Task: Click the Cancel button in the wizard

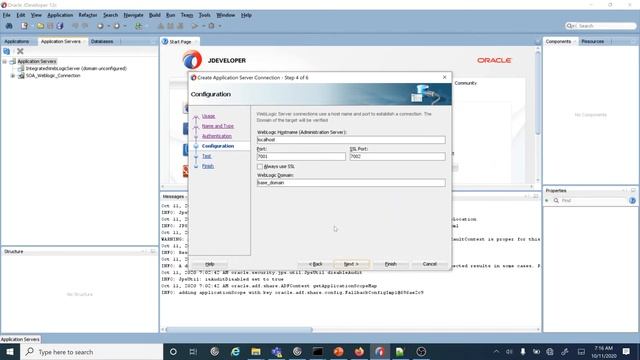Action: tap(429, 264)
